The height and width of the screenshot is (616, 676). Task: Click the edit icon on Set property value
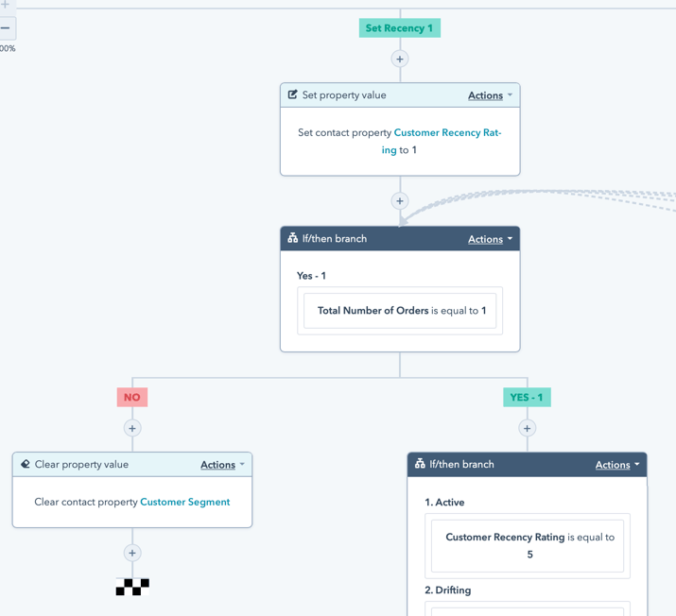pyautogui.click(x=293, y=94)
